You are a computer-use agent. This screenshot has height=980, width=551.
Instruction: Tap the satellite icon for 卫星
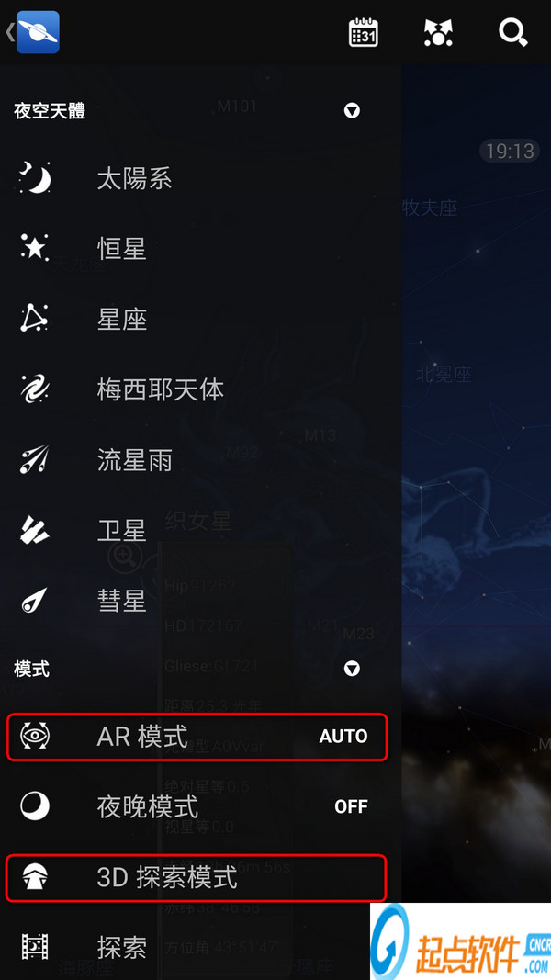[34, 530]
